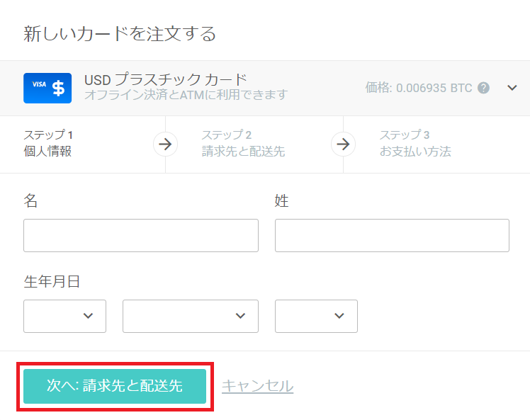Select the ステップ 1 個人情報 tab
Viewport: 530px width, 420px height.
point(48,143)
